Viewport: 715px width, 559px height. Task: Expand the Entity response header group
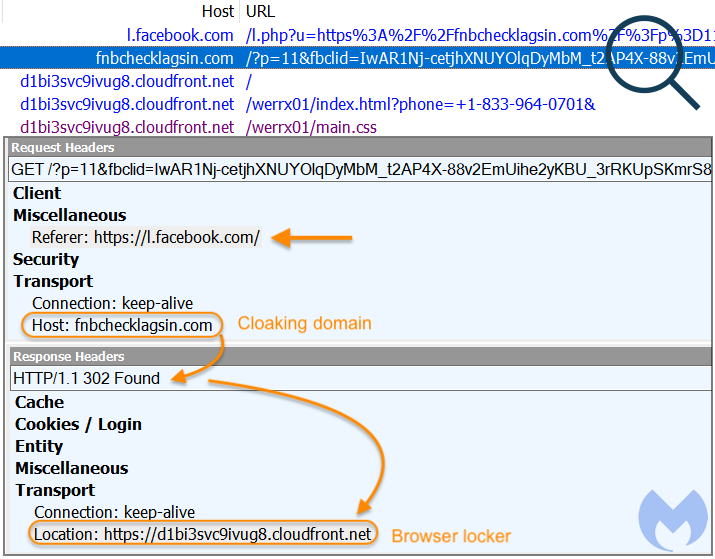tap(39, 446)
